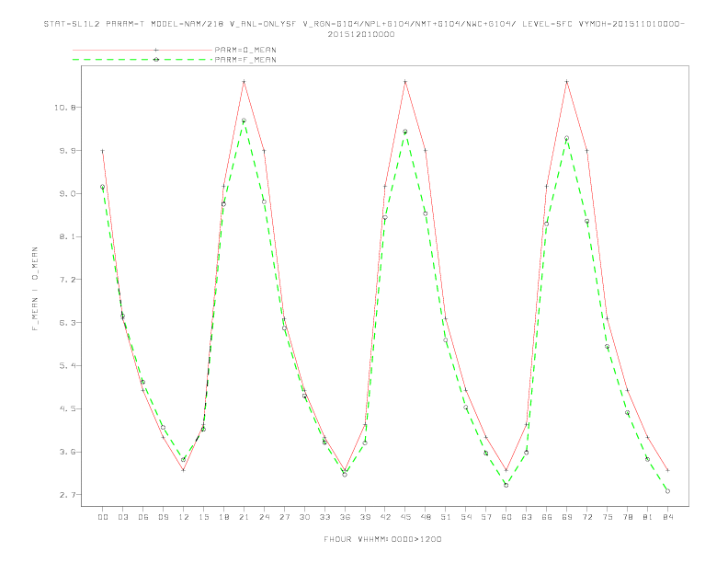The width and height of the screenshot is (728, 563).
Task: Click the y-axis tick value 6.3
Action: 70,322
